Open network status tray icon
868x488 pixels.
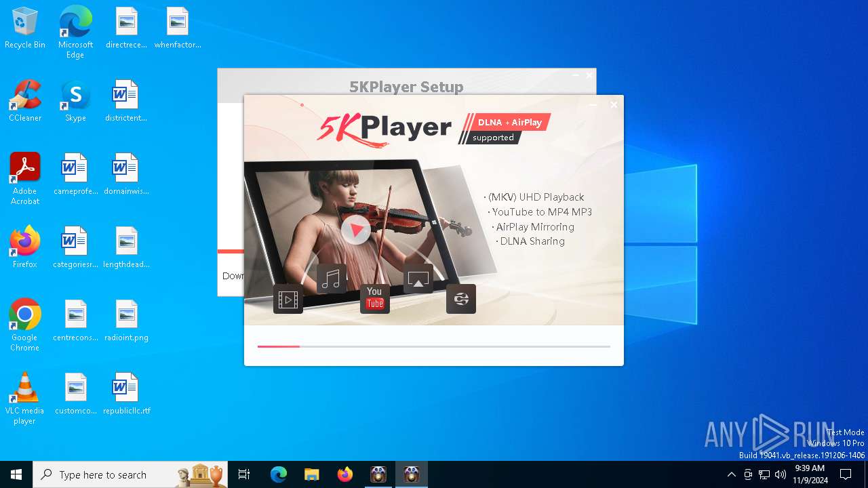(x=764, y=474)
